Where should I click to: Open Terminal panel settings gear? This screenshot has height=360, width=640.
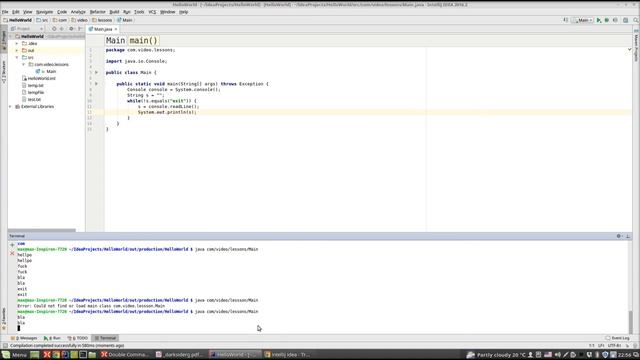pos(619,236)
